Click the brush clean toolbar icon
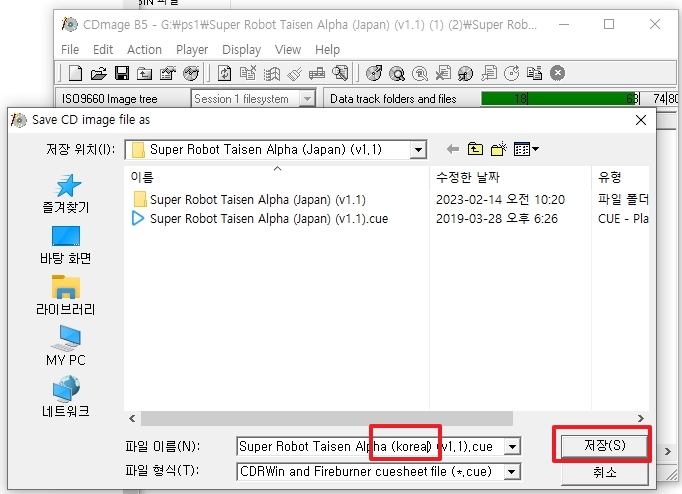This screenshot has height=494, width=682. tap(295, 73)
